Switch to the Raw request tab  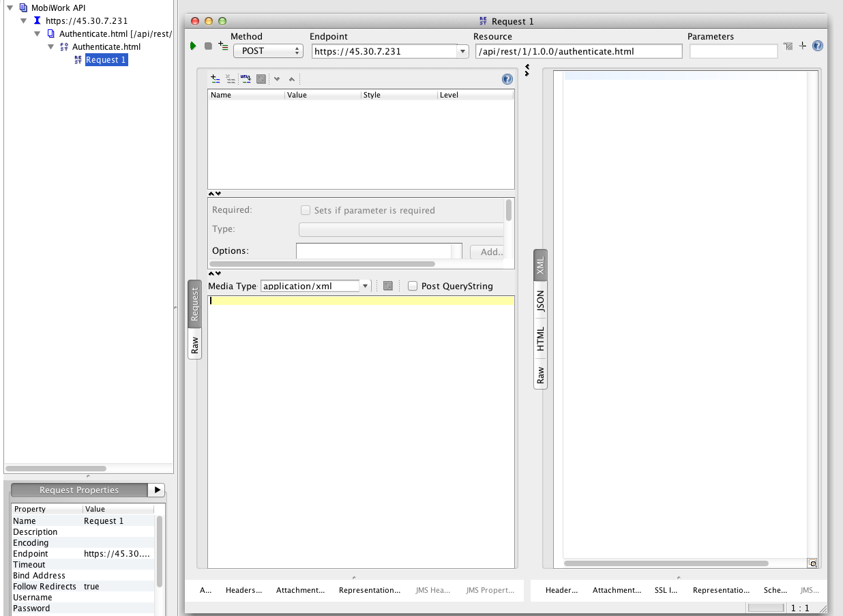coord(195,345)
